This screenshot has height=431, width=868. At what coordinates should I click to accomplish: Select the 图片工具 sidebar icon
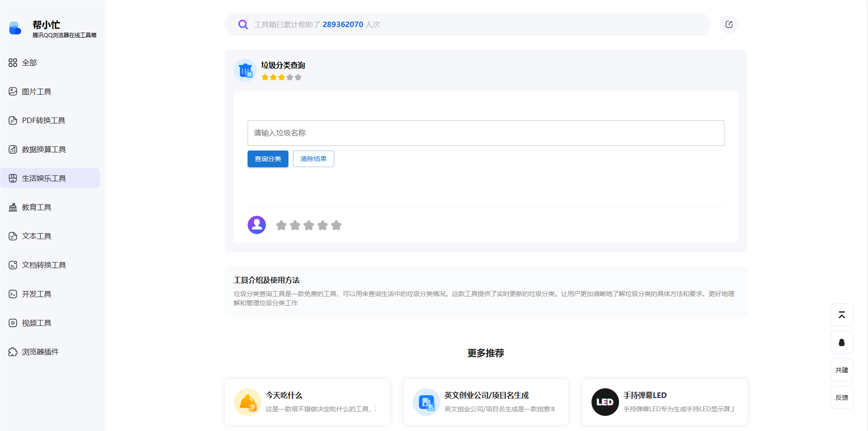tap(12, 91)
